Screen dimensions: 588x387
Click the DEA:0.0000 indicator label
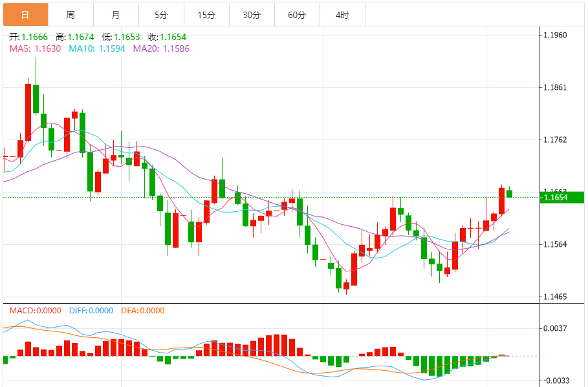coord(143,311)
